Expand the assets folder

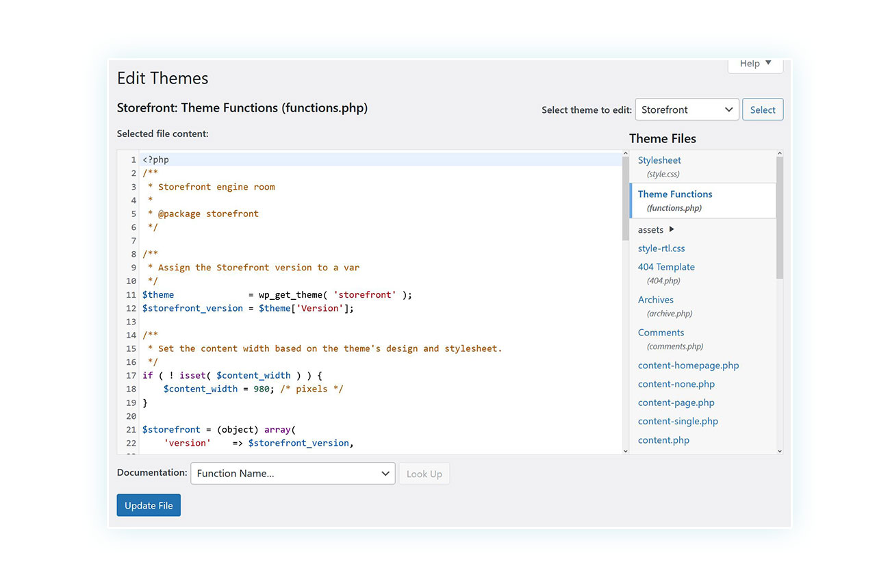point(656,230)
